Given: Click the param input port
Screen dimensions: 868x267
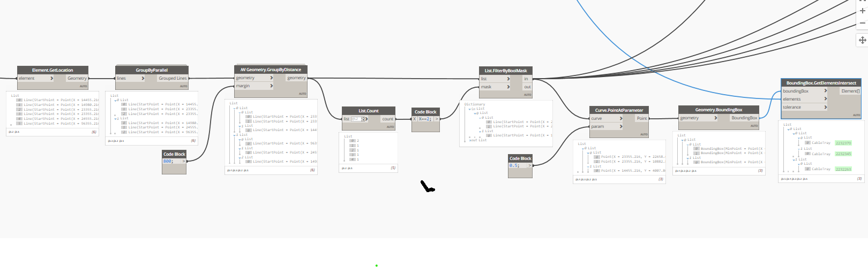Looking at the screenshot, I should [x=607, y=126].
